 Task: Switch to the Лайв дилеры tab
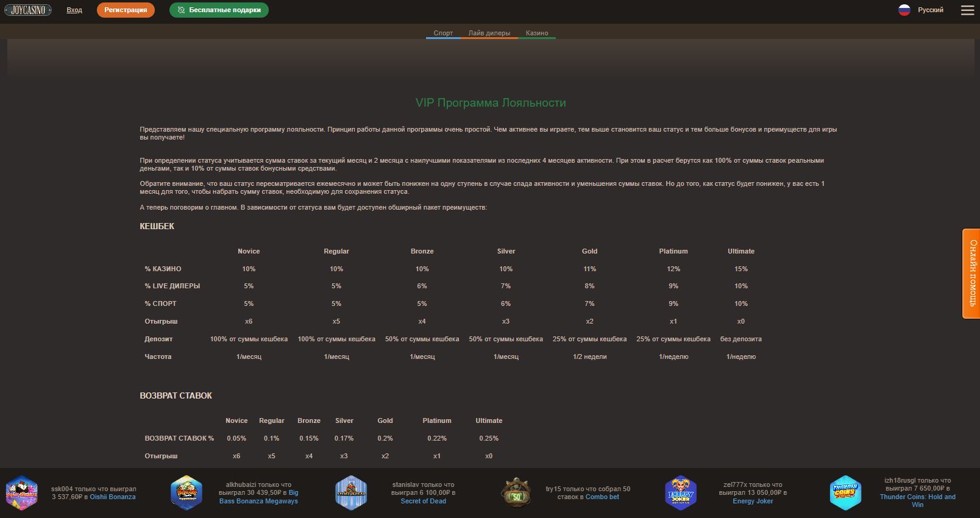pyautogui.click(x=489, y=33)
